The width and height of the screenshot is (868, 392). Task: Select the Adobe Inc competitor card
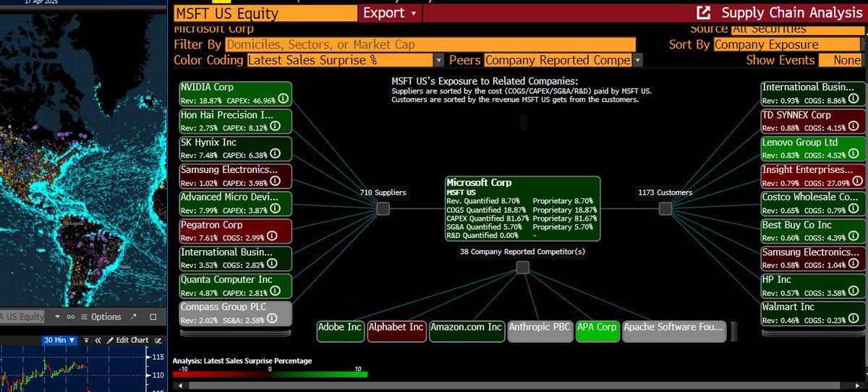[340, 331]
